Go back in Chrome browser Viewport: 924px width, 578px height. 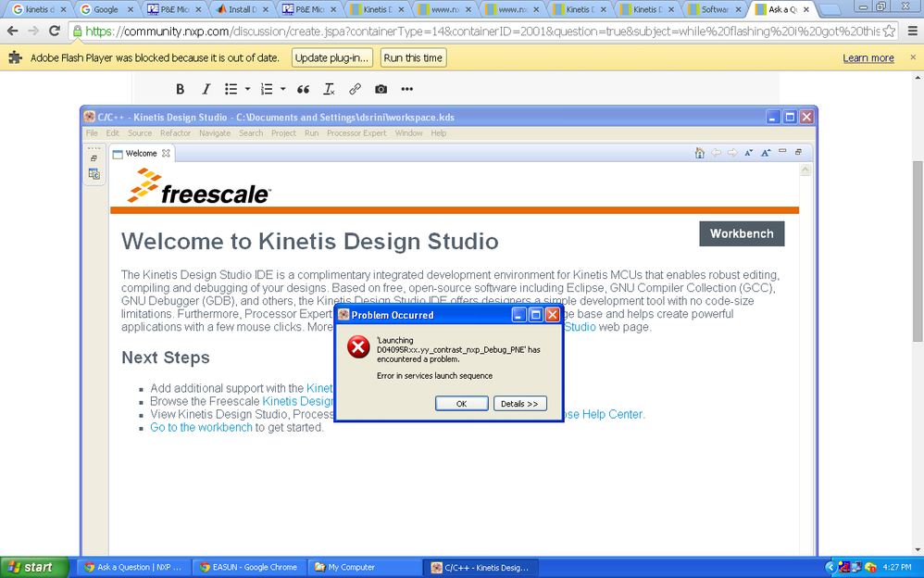pyautogui.click(x=13, y=31)
